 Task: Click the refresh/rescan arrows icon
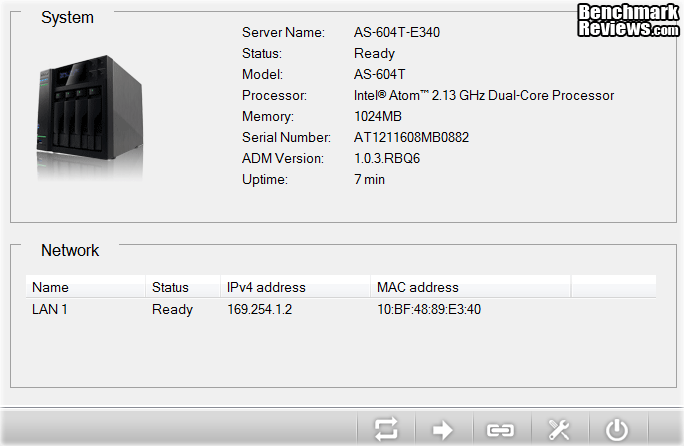coord(386,429)
